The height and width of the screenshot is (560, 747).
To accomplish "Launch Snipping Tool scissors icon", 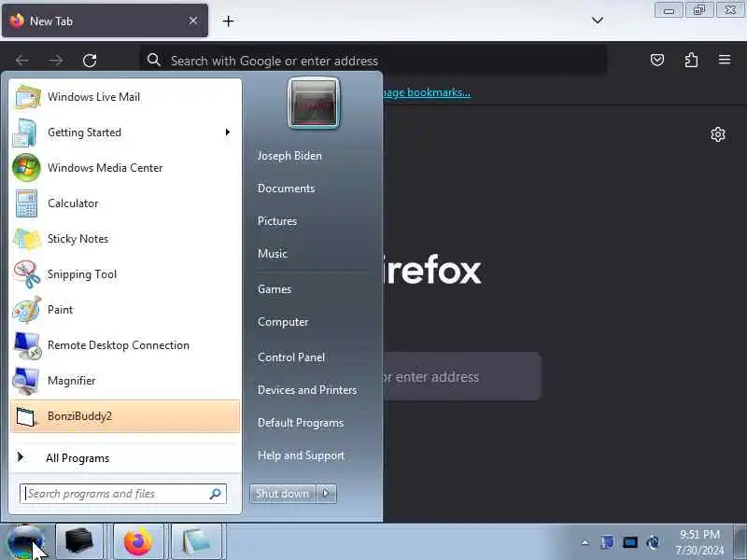I will pos(27,274).
